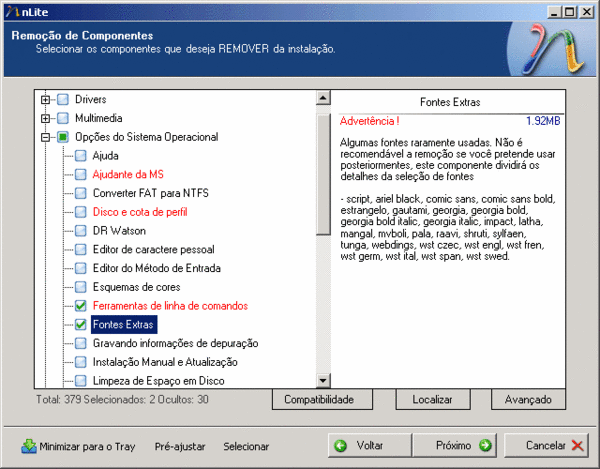The image size is (600, 469).
Task: Select the Multimedia tree label
Action: (x=99, y=118)
